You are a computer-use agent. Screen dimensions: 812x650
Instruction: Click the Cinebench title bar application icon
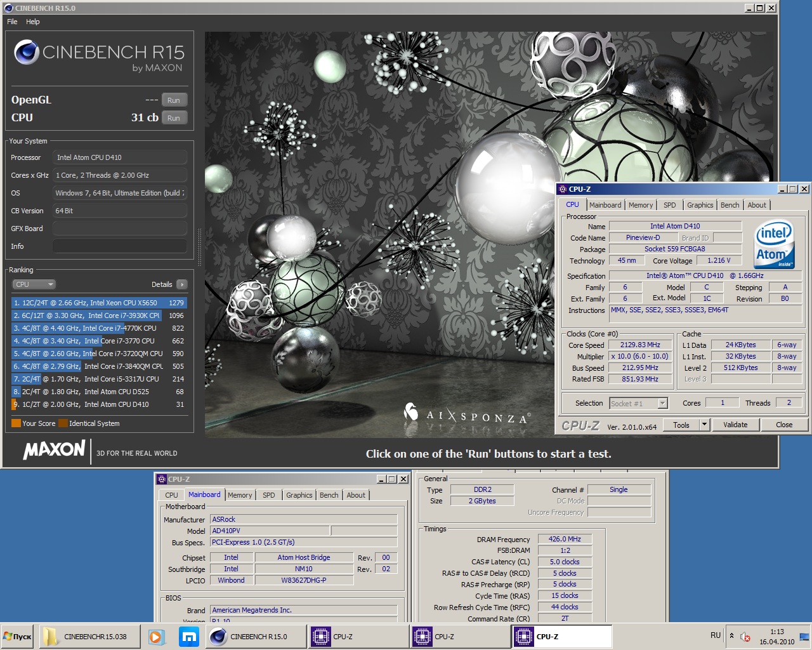[8, 8]
